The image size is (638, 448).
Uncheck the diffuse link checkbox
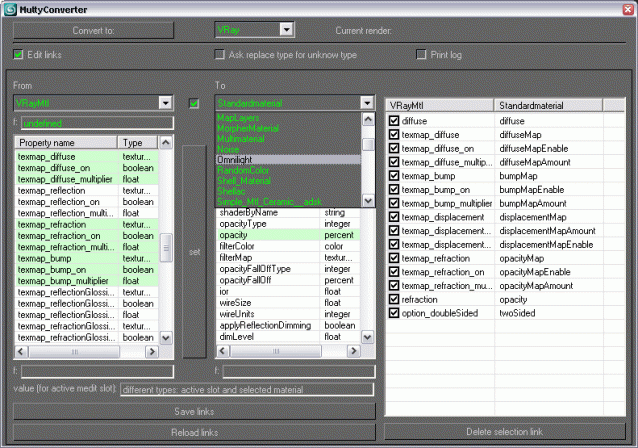click(x=393, y=121)
